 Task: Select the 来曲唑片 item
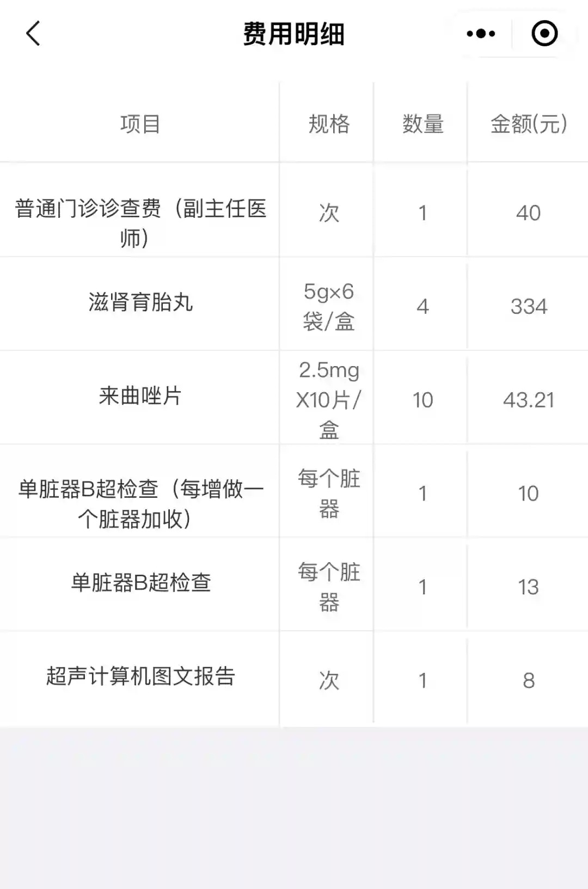coord(140,396)
